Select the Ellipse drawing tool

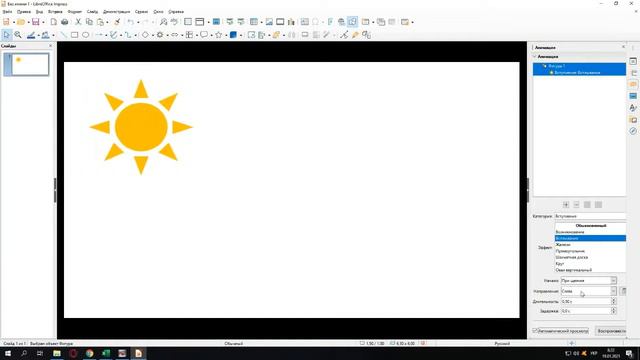coord(85,35)
